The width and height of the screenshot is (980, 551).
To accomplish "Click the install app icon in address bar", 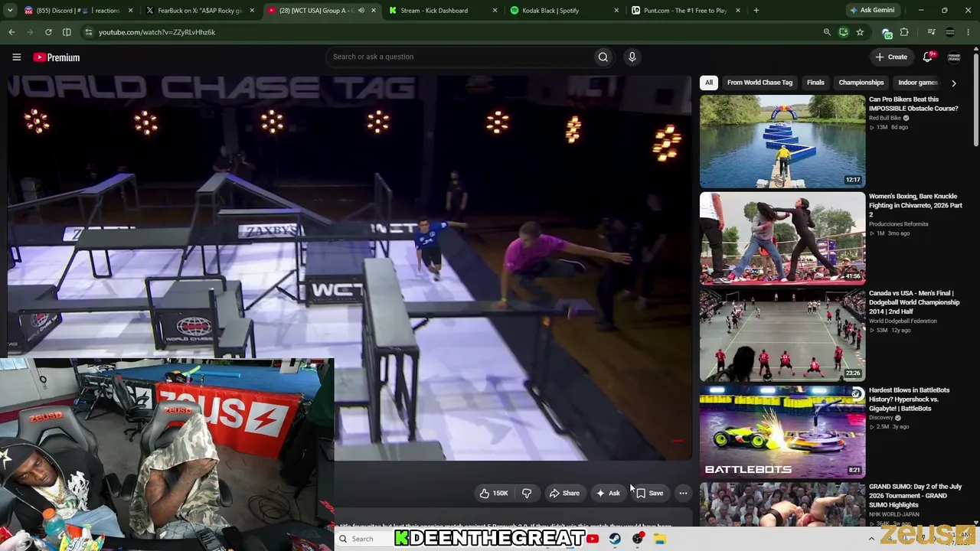I will pos(843,32).
